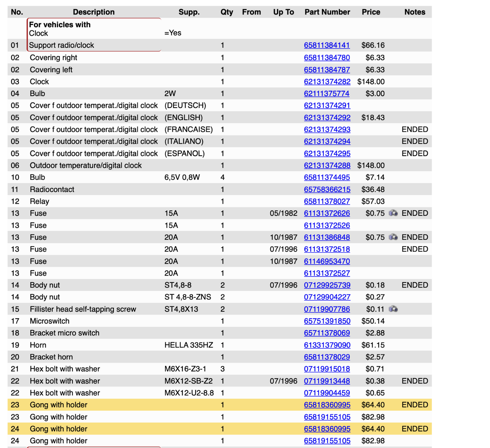This screenshot has height=448, width=490.
Task: Open part link 62131374294 for ITALIANO cover
Action: (327, 141)
